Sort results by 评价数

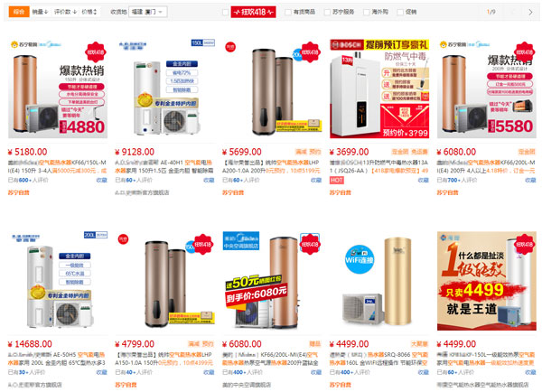(65, 12)
